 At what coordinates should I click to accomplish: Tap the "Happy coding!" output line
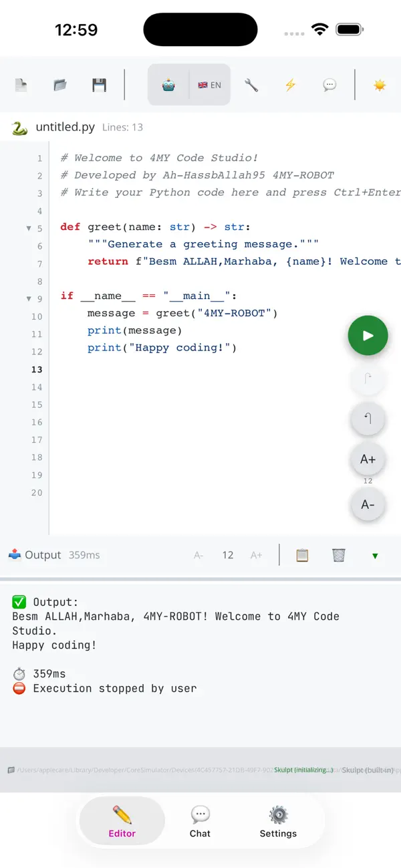coord(54,645)
